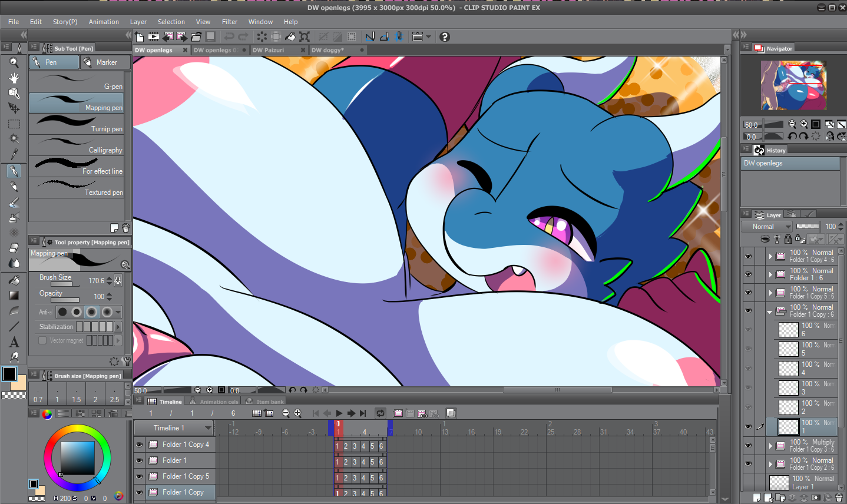
Task: Select the Hand move tool
Action: [x=14, y=78]
